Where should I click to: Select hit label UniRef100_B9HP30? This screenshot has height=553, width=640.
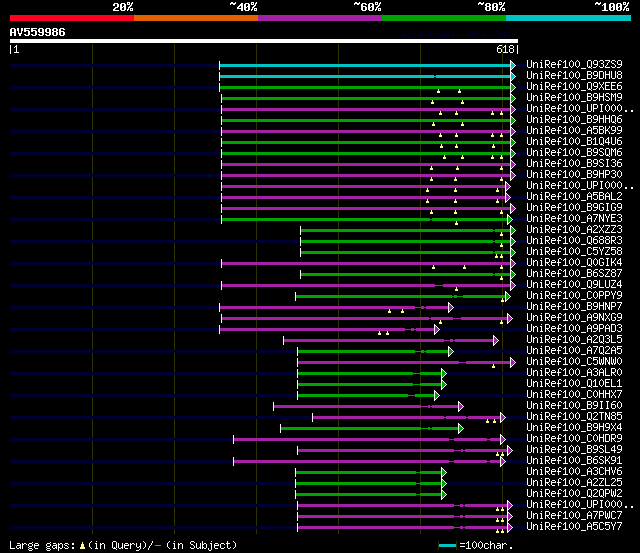click(574, 175)
